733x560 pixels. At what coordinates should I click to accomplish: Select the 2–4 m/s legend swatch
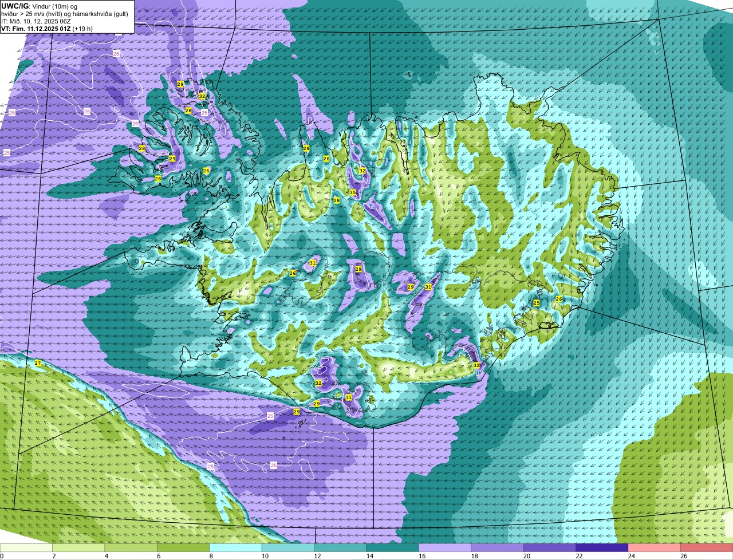(x=78, y=547)
